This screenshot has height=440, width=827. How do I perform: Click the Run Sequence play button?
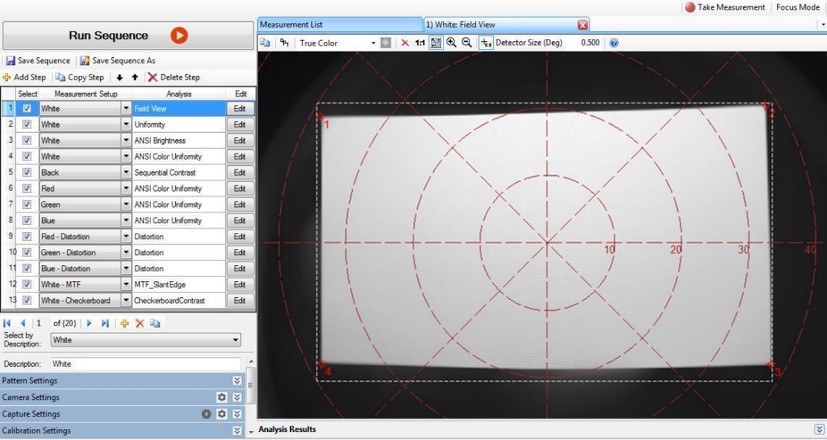pyautogui.click(x=179, y=35)
